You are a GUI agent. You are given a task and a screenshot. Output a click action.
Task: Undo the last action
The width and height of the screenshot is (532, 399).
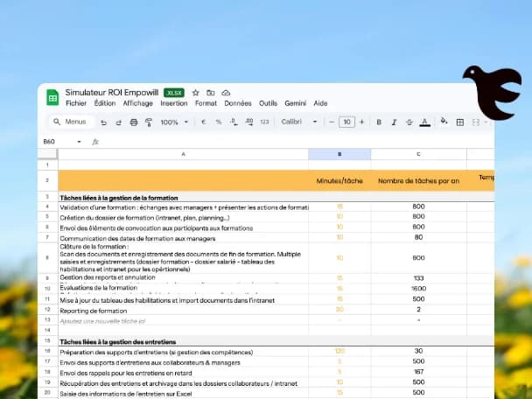(x=103, y=122)
